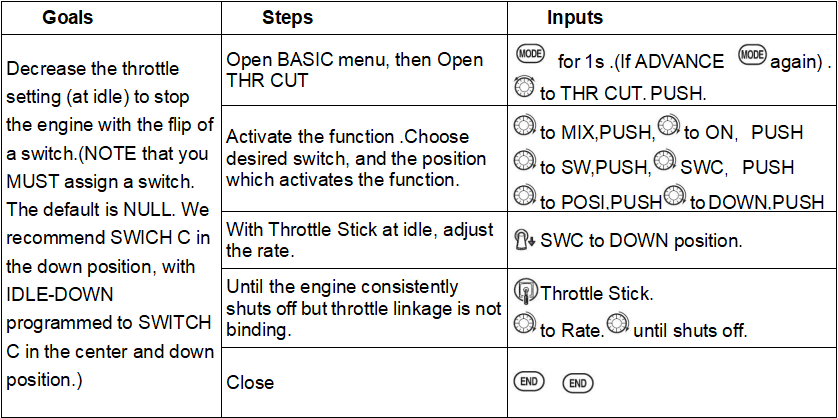Select the dial icon before "to MIX,PUSH"
This screenshot has height=418, width=838.
point(524,128)
